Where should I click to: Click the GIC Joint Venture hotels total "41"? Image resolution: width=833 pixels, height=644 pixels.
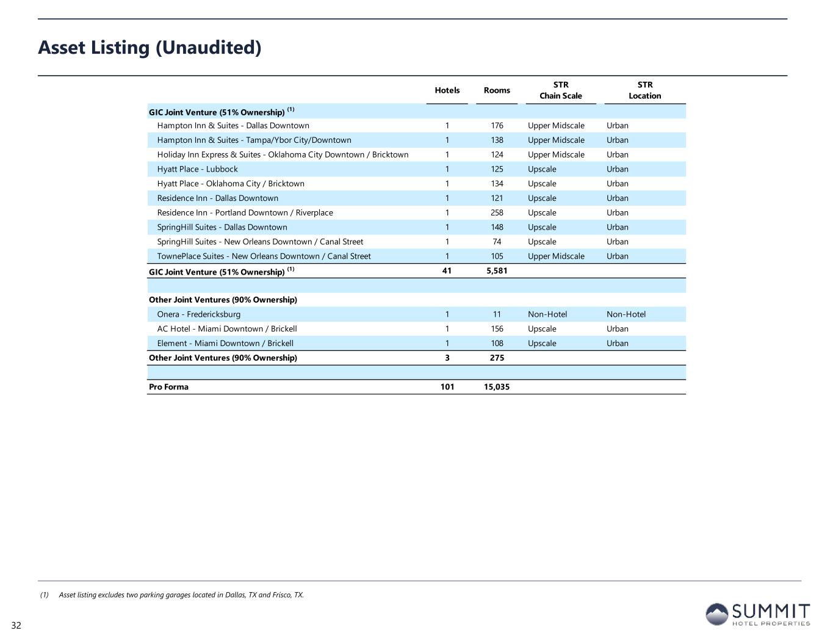point(447,271)
